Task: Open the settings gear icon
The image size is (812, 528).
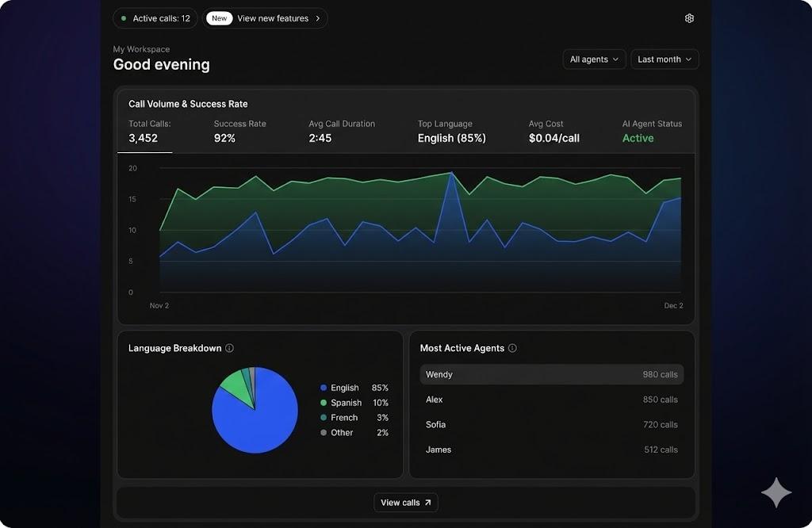Action: 688,17
